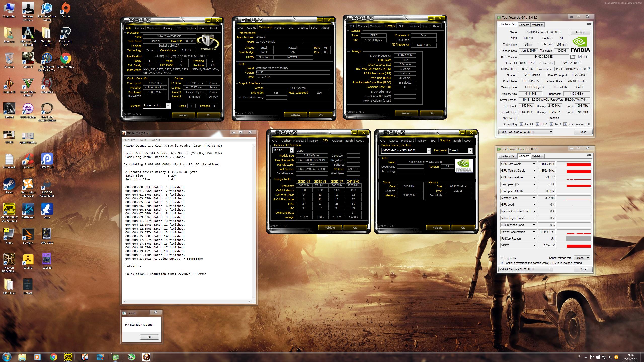Screen dimensions: 644x362
Task: Toggle the UEFI checkbox in GPU-Z
Action: click(580, 57)
